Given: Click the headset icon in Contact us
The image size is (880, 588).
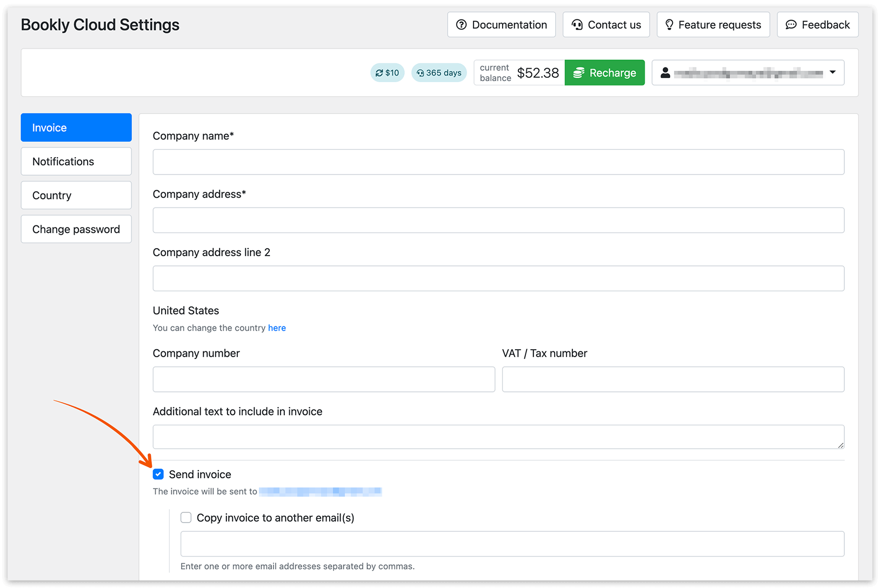Looking at the screenshot, I should click(577, 25).
